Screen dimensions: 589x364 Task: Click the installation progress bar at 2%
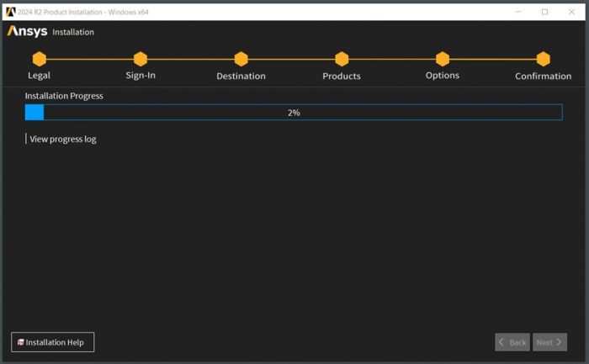pos(294,113)
